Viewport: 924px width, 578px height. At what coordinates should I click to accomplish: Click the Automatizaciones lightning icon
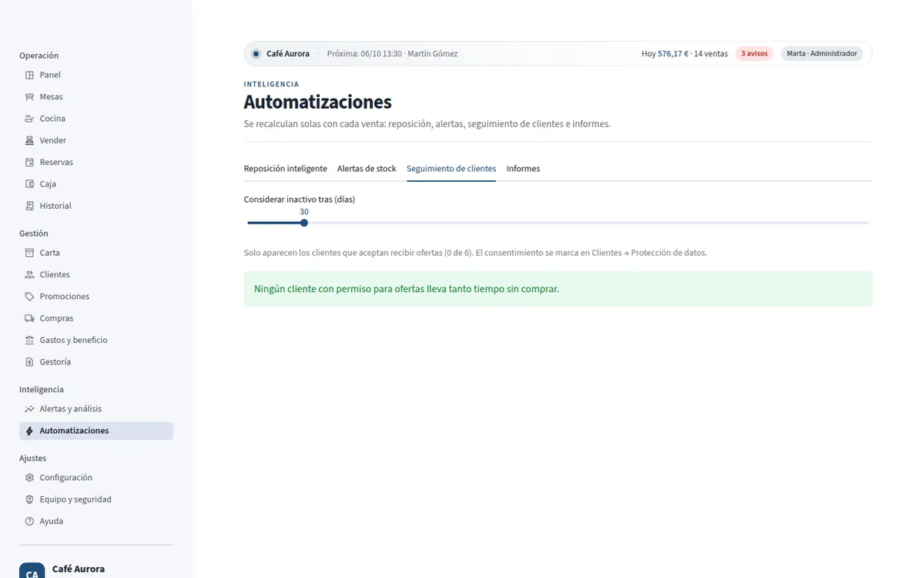coord(29,431)
